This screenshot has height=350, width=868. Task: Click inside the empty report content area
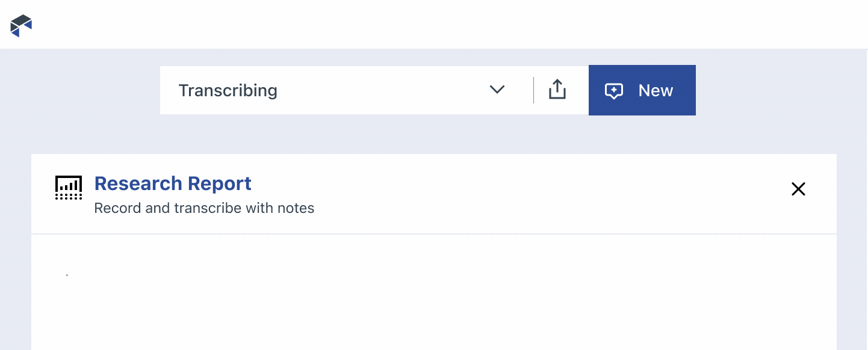(x=434, y=292)
